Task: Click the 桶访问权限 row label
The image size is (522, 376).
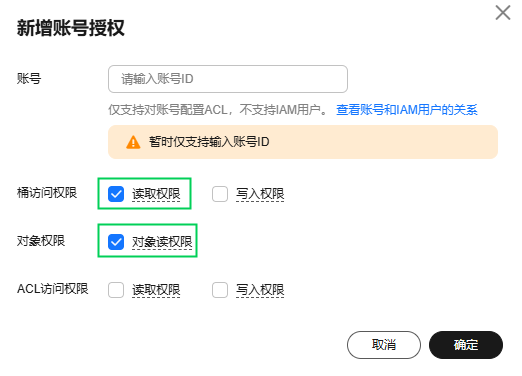Action: coord(47,193)
